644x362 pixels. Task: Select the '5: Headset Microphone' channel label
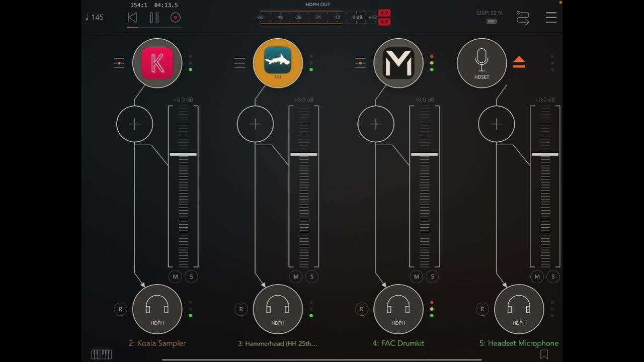[519, 343]
